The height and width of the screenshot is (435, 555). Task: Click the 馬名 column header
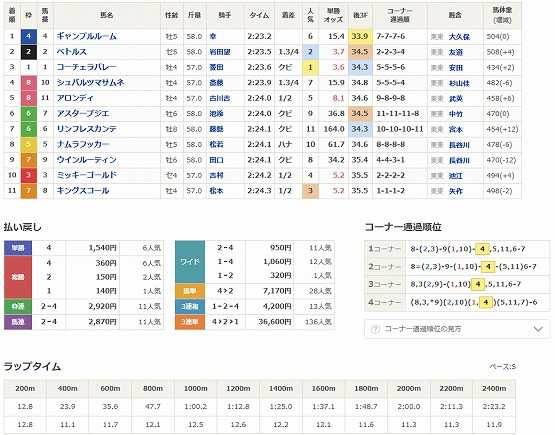(x=107, y=15)
